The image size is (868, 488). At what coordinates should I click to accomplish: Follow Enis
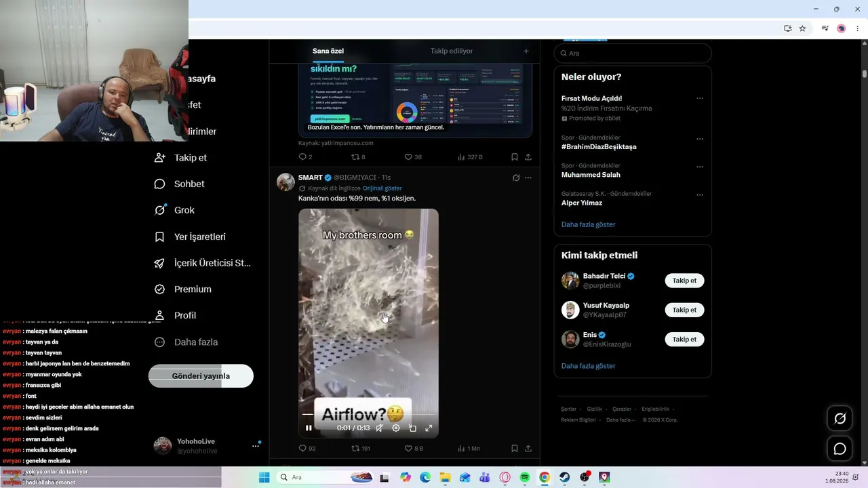point(684,339)
